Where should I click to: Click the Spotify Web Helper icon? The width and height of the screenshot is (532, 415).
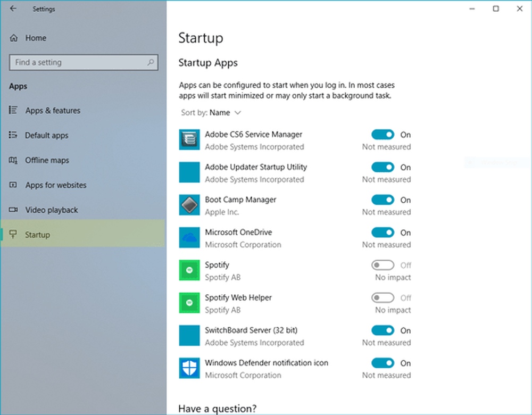tap(189, 303)
